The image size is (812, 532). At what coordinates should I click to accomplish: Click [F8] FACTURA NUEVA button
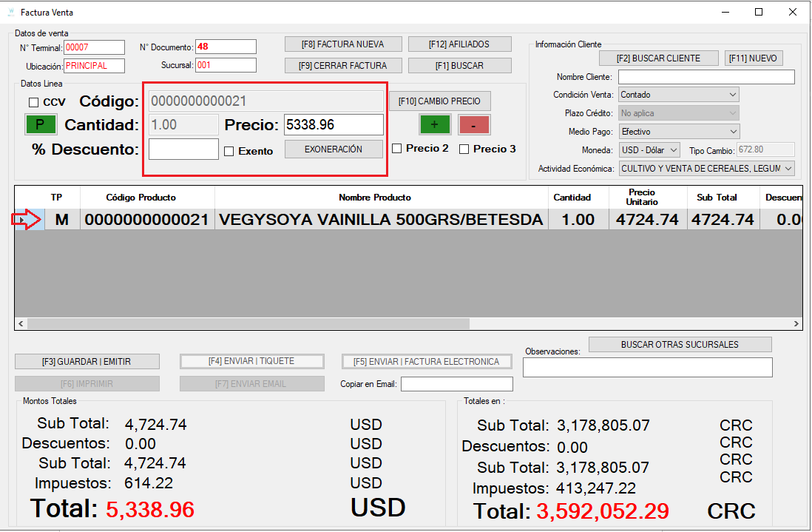click(343, 44)
